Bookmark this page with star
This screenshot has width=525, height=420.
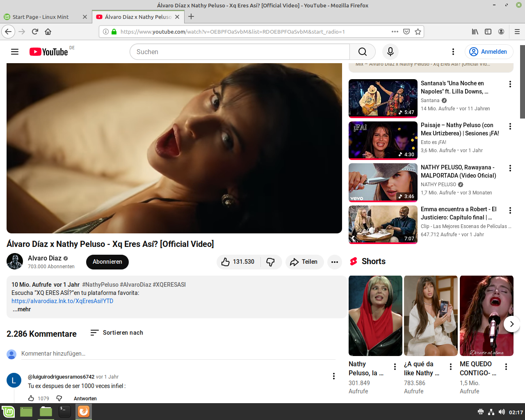coord(418,32)
